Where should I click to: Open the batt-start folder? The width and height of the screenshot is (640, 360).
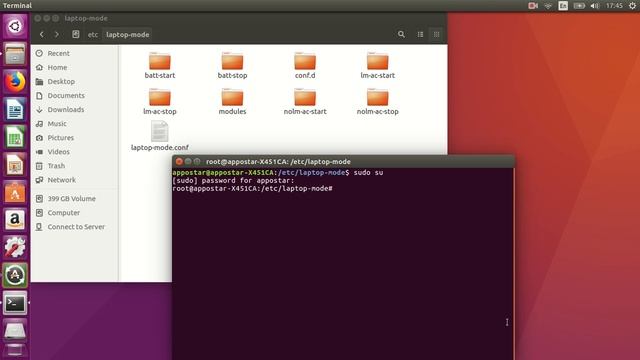point(160,64)
